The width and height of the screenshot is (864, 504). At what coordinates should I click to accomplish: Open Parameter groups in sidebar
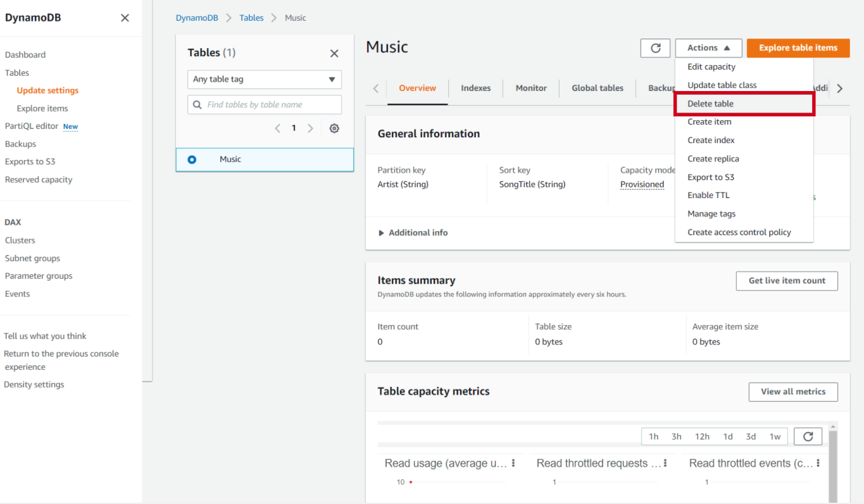pos(39,276)
